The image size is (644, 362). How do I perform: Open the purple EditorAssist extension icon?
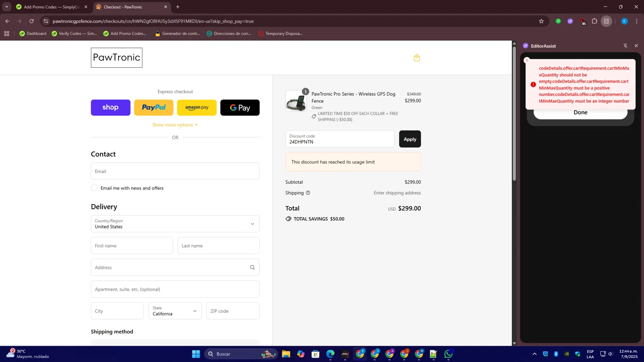(x=570, y=21)
